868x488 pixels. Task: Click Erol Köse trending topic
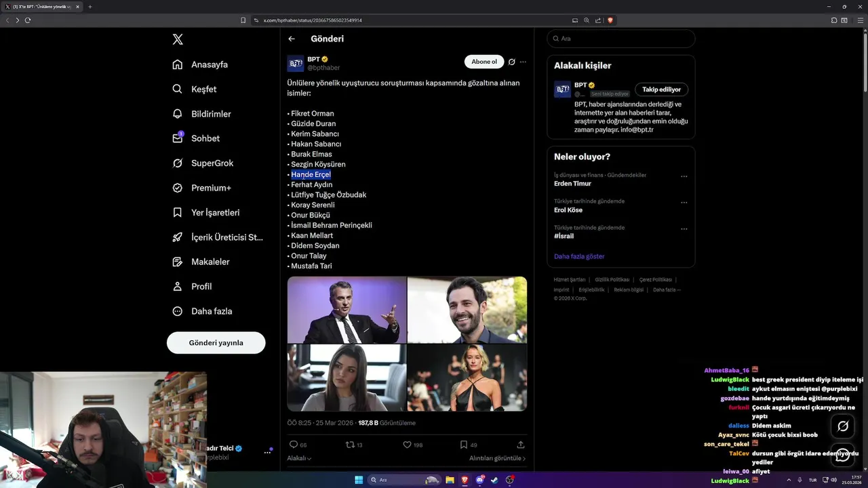pos(568,210)
